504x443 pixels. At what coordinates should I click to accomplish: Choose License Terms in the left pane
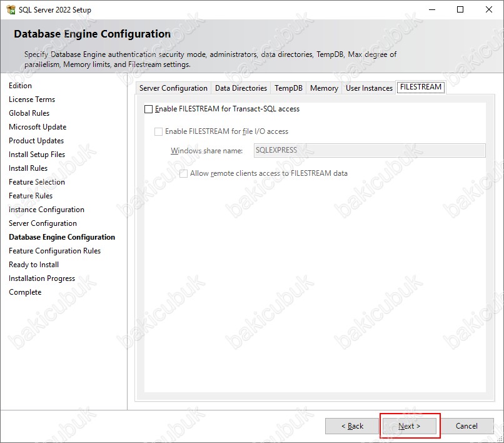tap(32, 99)
